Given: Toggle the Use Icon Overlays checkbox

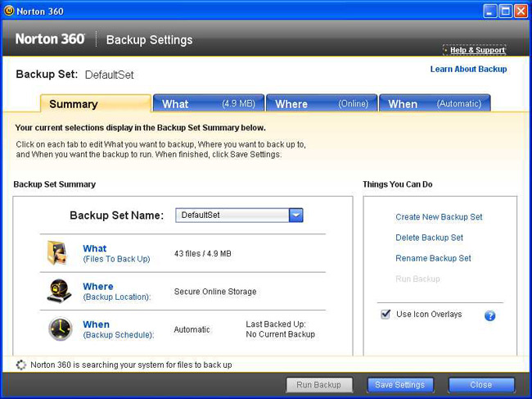Looking at the screenshot, I should pyautogui.click(x=385, y=314).
